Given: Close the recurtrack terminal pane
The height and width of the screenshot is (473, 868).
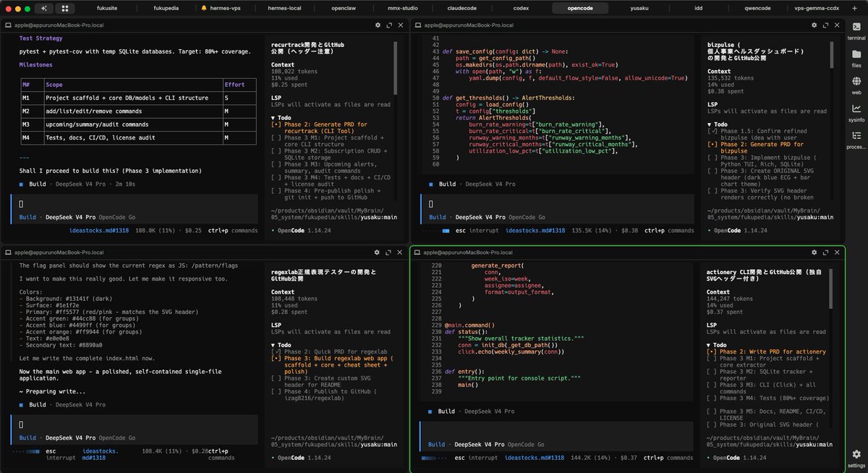Looking at the screenshot, I should (401, 25).
